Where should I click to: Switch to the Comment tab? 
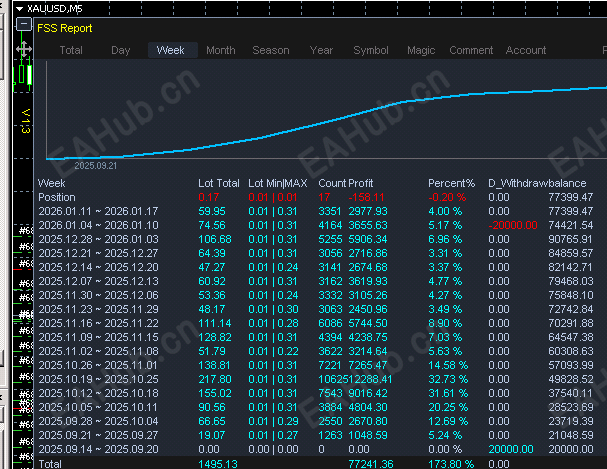click(x=471, y=50)
